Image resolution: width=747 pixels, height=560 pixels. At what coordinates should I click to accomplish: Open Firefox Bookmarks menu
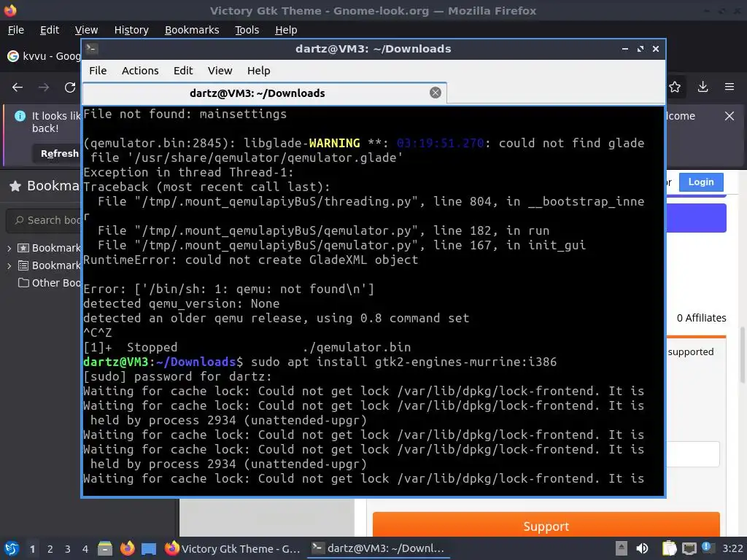(x=192, y=30)
